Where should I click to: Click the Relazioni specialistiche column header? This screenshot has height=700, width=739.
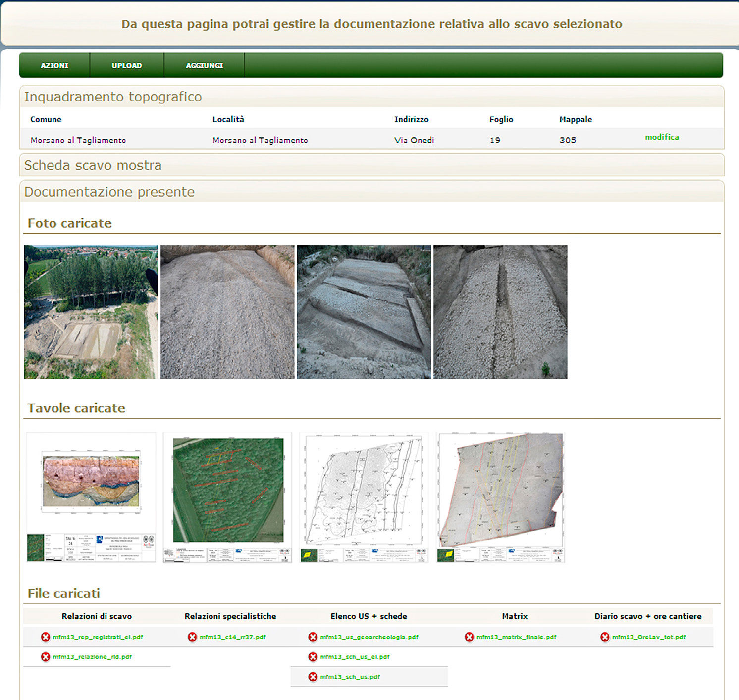click(230, 616)
